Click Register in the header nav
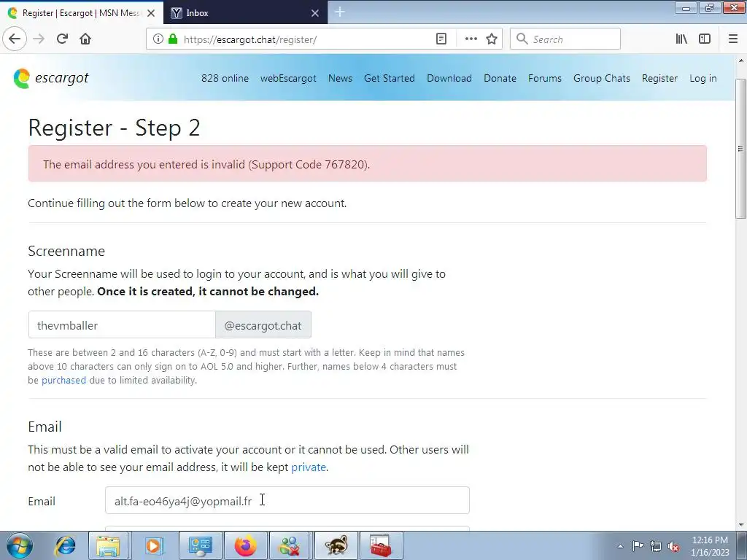The image size is (747, 560). (659, 78)
